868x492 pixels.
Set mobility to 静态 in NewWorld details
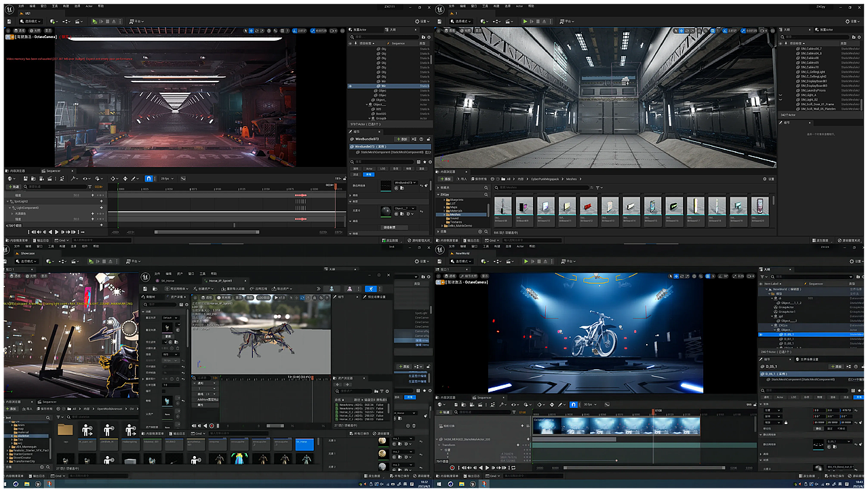819,428
